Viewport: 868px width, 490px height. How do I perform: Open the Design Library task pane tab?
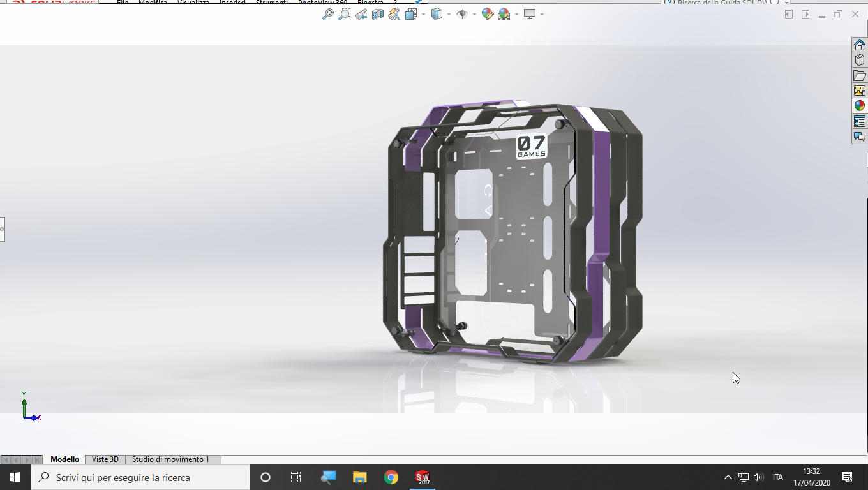(860, 60)
